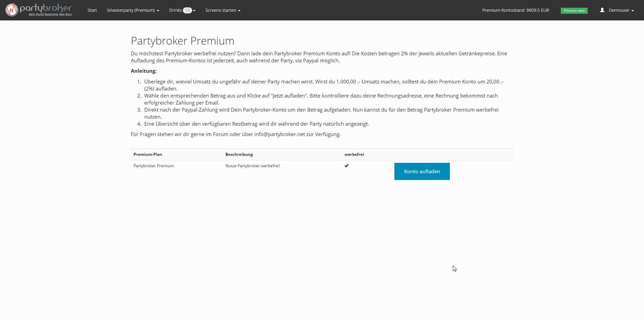Click the Partybroker logo
The height and width of the screenshot is (320, 644).
pos(39,10)
